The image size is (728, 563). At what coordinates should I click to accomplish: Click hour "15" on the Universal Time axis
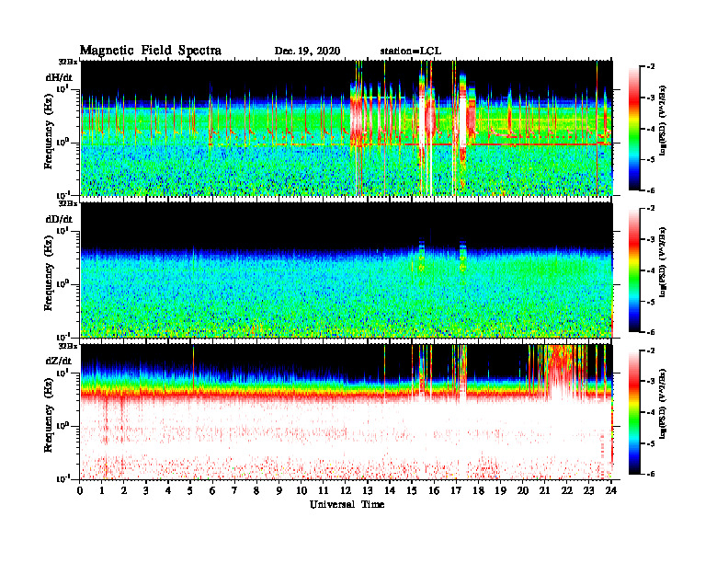click(412, 490)
